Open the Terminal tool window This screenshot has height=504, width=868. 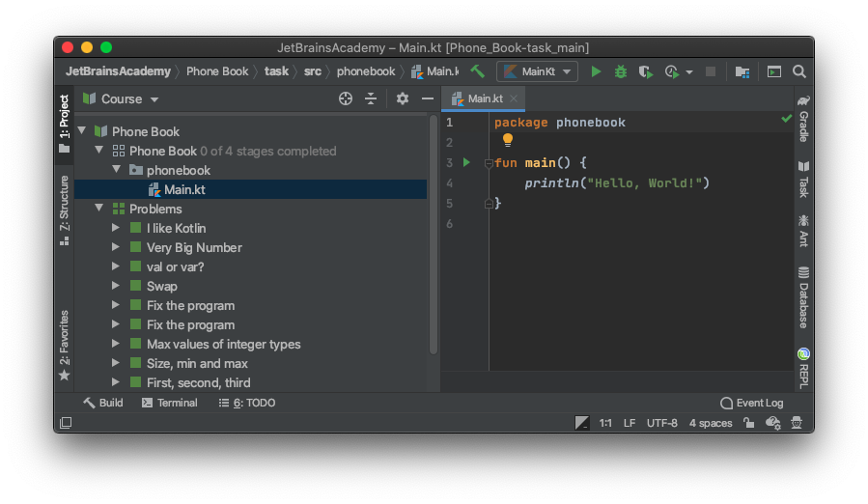click(x=169, y=403)
